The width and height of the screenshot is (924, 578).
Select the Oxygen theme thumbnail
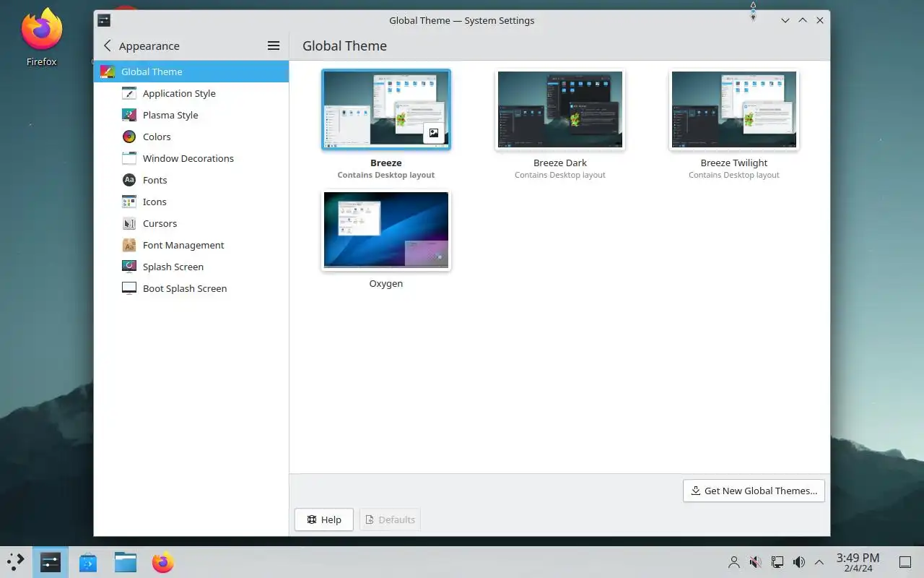(386, 230)
